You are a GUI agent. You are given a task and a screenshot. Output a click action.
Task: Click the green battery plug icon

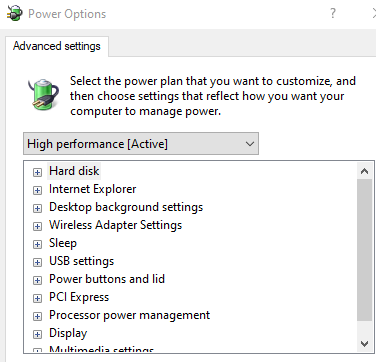point(44,94)
